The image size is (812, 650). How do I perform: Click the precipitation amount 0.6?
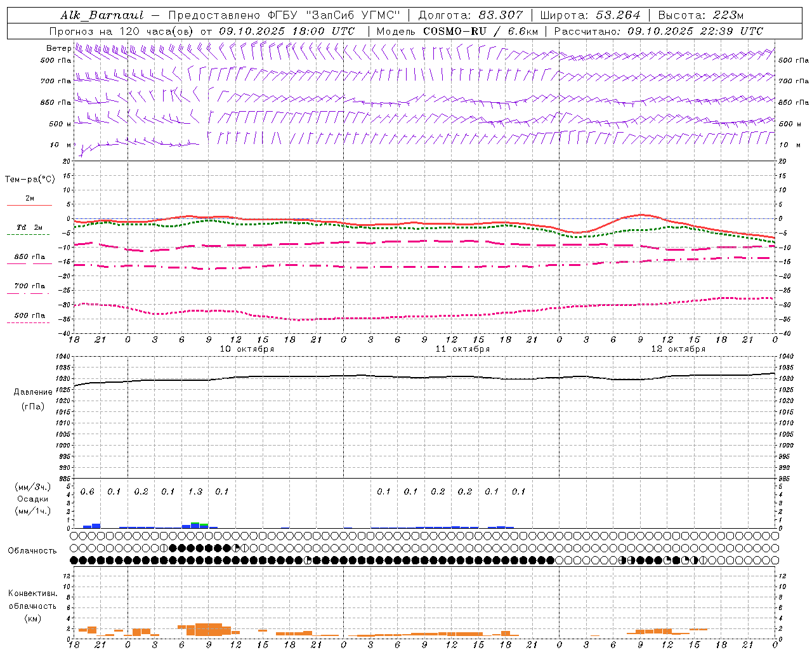pos(87,492)
